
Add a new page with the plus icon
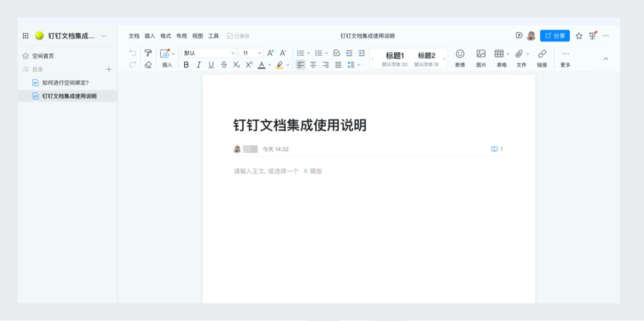(109, 69)
